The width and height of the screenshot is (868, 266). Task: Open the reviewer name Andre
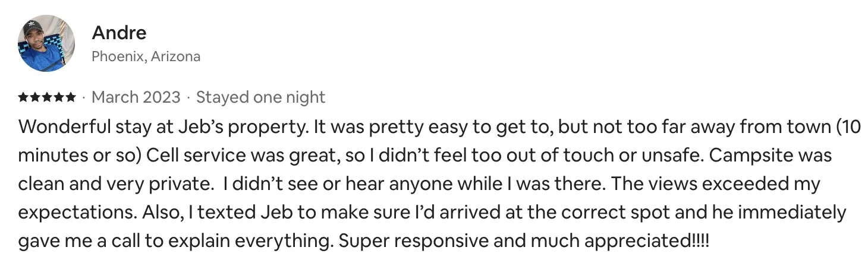pos(119,33)
